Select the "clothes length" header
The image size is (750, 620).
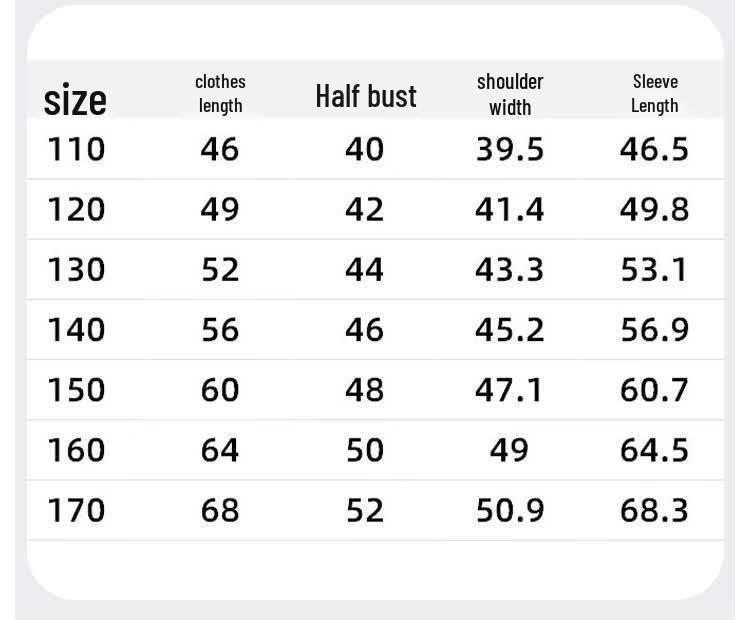(221, 94)
